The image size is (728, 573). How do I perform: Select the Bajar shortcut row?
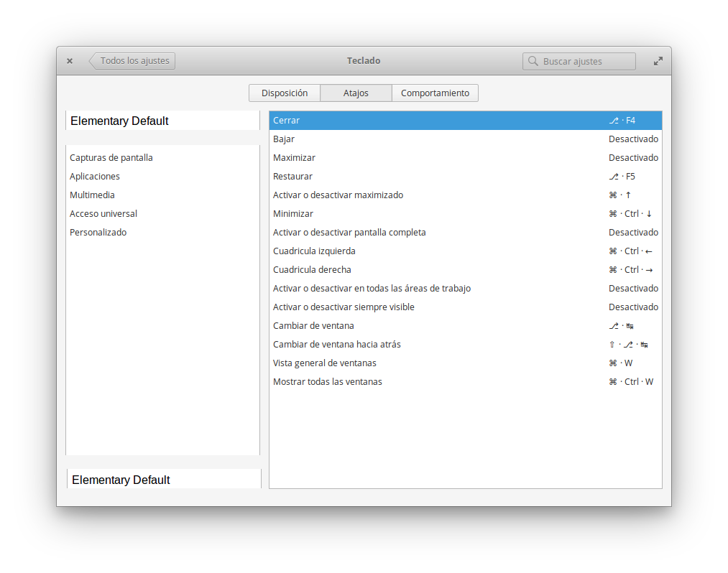[x=466, y=139]
